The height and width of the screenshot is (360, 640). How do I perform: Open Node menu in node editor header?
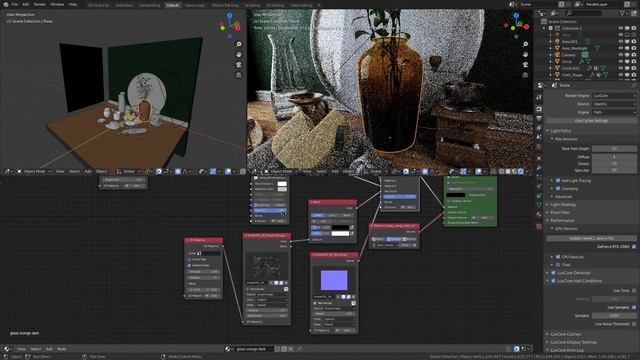point(62,349)
